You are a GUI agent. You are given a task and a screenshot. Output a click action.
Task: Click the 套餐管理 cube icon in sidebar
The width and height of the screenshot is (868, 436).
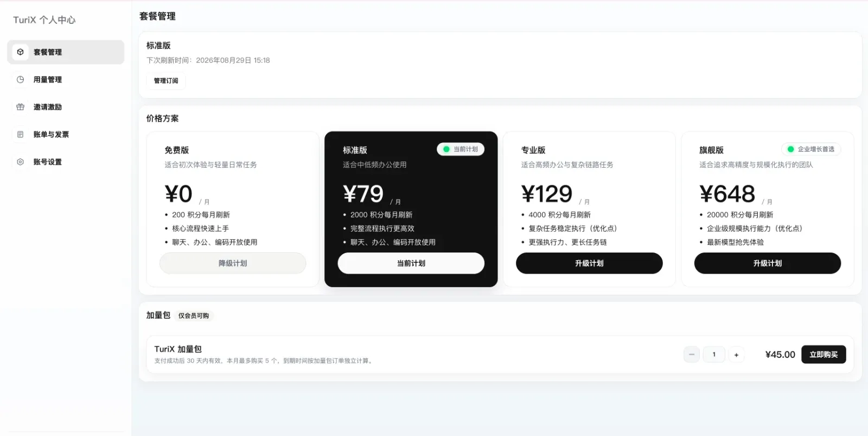click(x=20, y=52)
